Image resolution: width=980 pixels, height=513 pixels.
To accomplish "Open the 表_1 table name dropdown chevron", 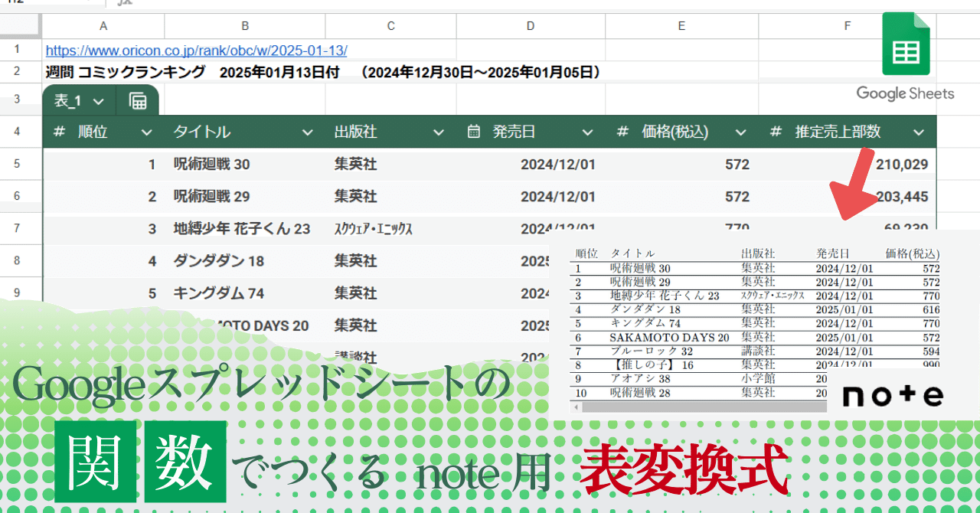I will click(x=98, y=101).
